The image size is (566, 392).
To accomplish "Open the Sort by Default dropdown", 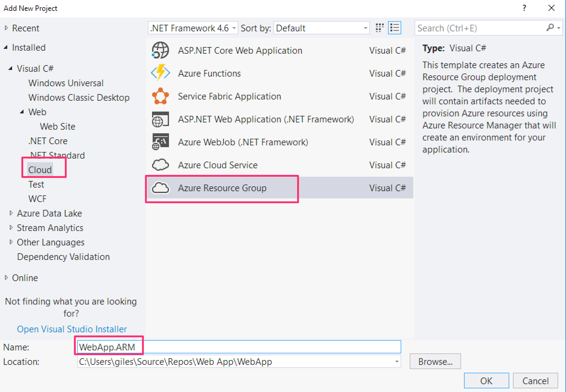I will [x=321, y=28].
